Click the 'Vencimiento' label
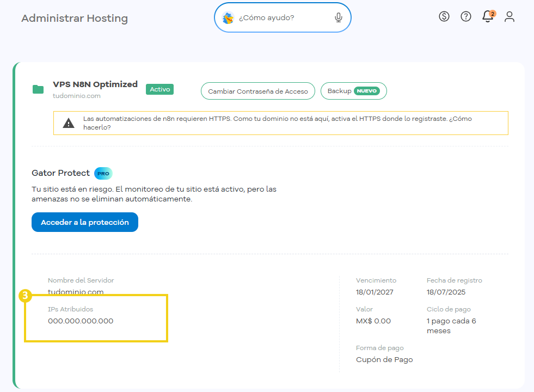The image size is (534, 392). (x=376, y=280)
